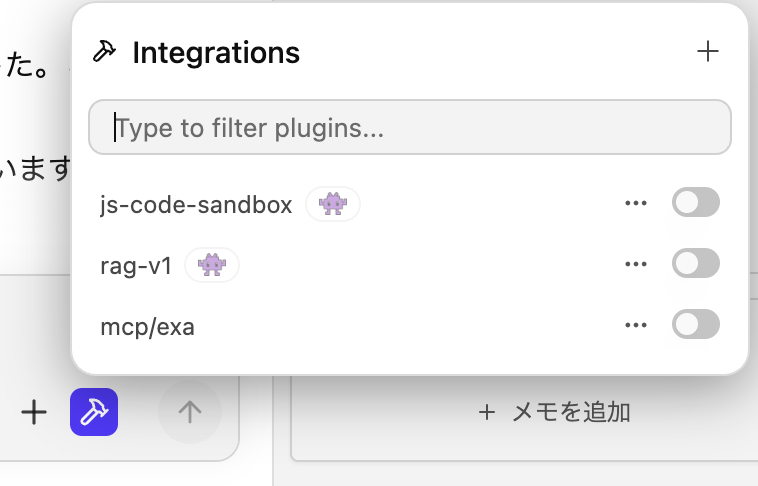
Task: Click the chat text ending in います
Action: pyautogui.click(x=35, y=170)
